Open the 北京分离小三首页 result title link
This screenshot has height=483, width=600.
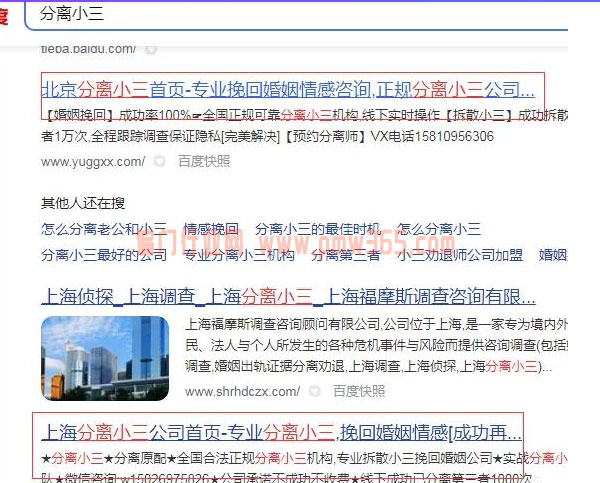[x=288, y=90]
